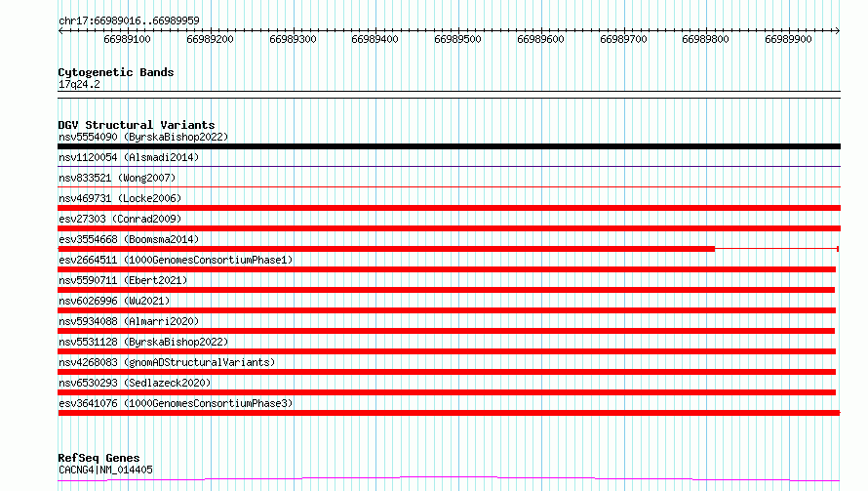The width and height of the screenshot is (868, 491).
Task: Click ruler position label 66989200
Action: pyautogui.click(x=210, y=39)
